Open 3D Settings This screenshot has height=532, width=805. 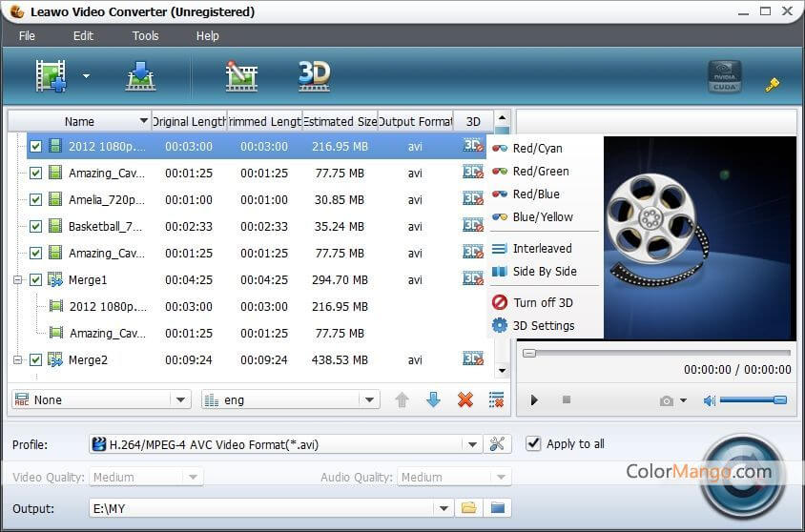click(x=545, y=326)
